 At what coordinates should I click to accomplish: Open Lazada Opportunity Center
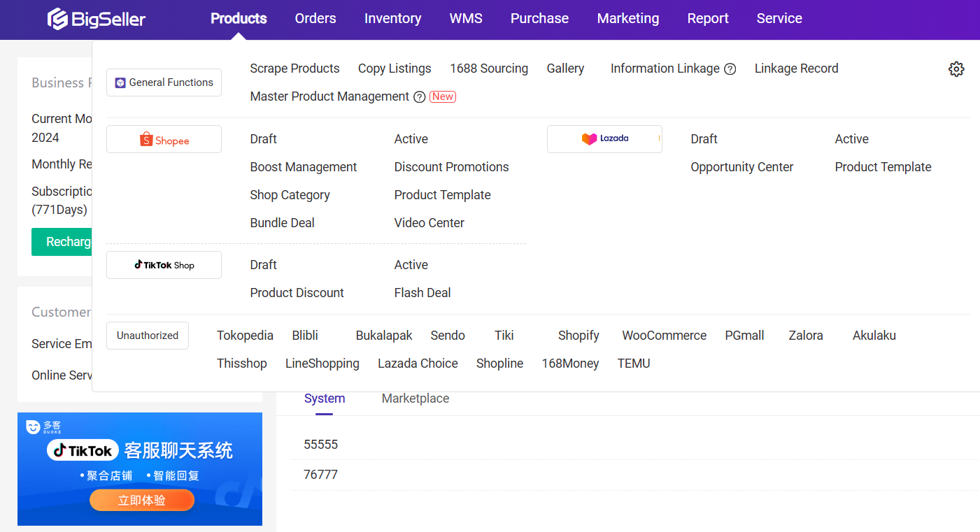point(741,167)
